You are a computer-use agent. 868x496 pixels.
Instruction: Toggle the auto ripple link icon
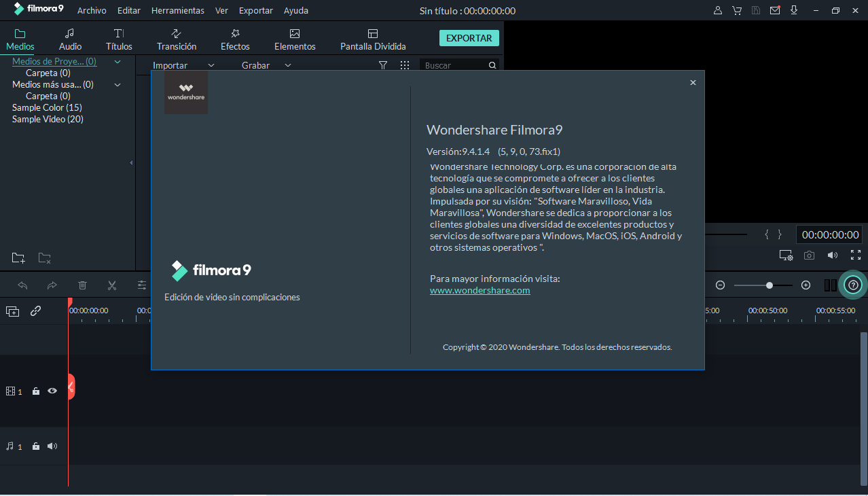click(x=35, y=311)
